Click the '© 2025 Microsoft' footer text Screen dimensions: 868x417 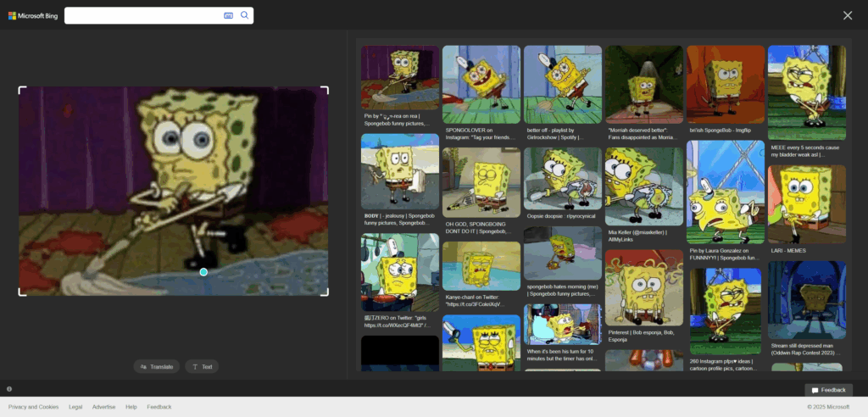(x=827, y=407)
